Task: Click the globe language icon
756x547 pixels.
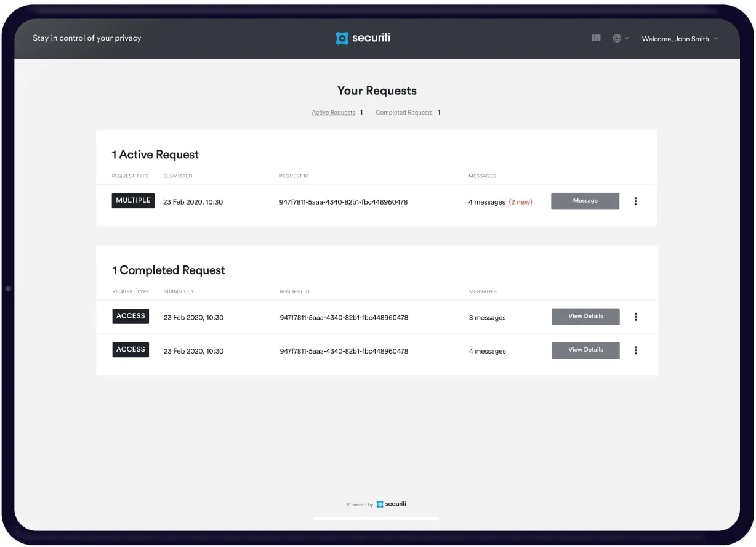Action: click(x=617, y=38)
